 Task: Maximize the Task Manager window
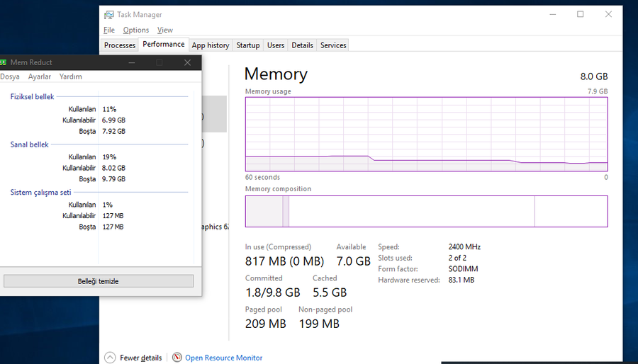pos(580,14)
